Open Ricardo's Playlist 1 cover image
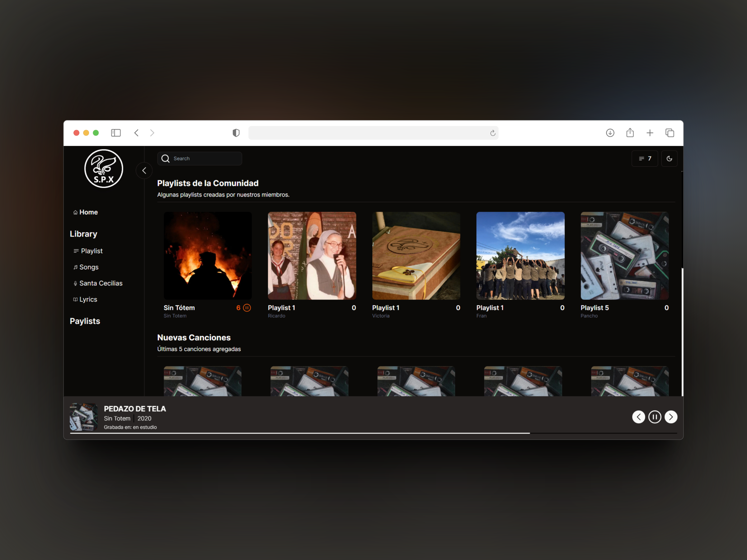Viewport: 747px width, 560px height. coord(312,255)
